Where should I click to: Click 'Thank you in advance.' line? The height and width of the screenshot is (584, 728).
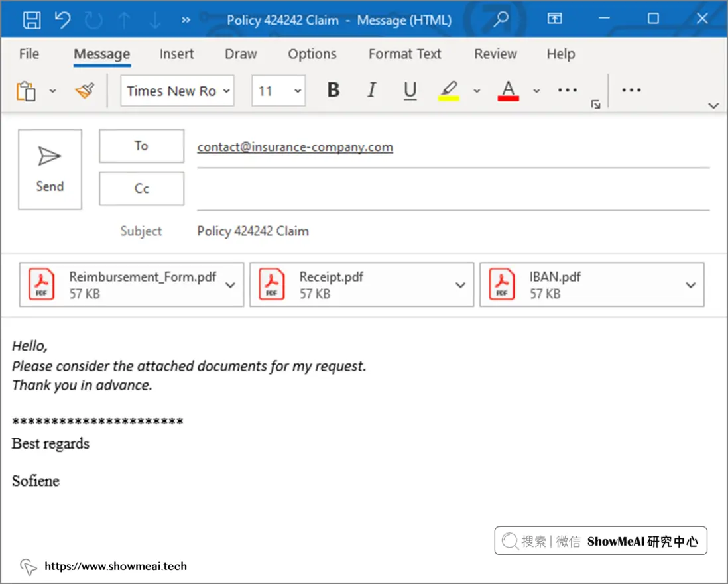click(82, 385)
